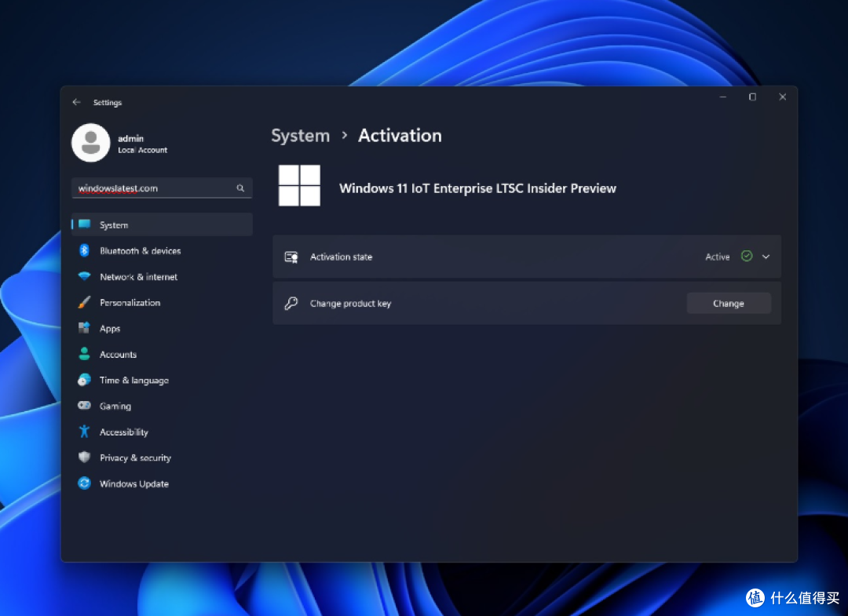Click System in the breadcrumb
848x616 pixels.
pos(300,136)
